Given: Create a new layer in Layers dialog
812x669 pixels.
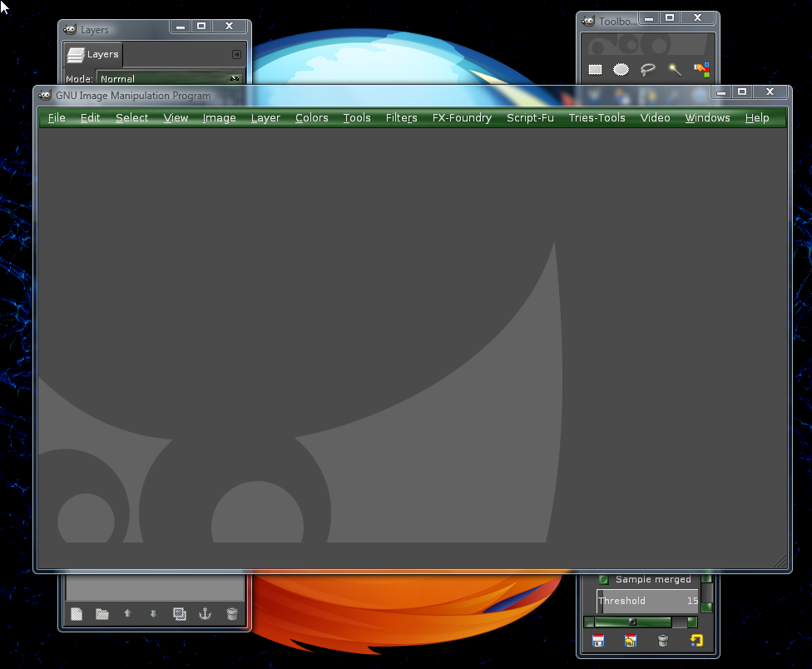Looking at the screenshot, I should pyautogui.click(x=77, y=614).
